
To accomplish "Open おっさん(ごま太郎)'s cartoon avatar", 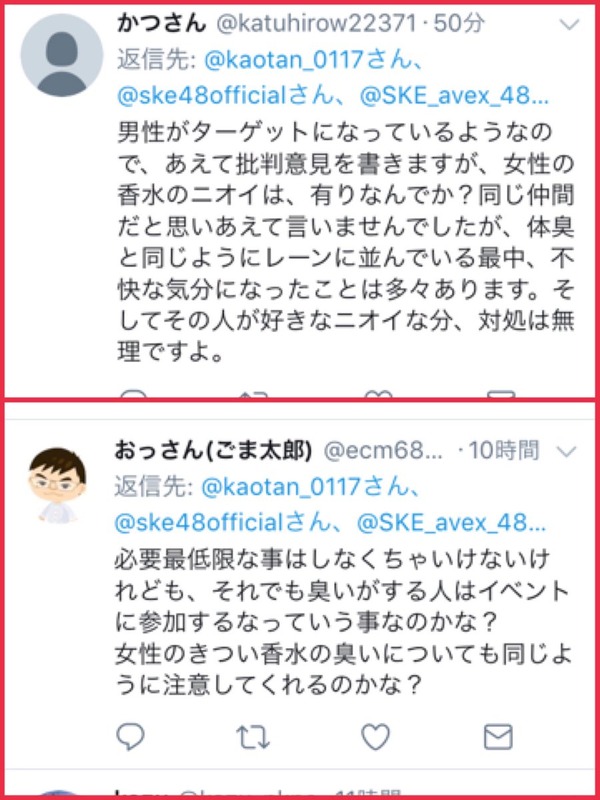I will (x=57, y=486).
